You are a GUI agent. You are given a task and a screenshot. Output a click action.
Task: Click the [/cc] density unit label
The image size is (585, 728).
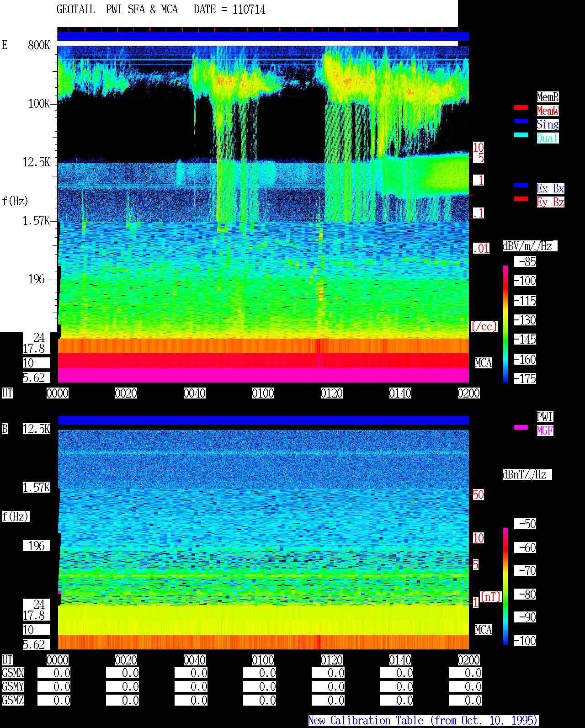coord(484,326)
